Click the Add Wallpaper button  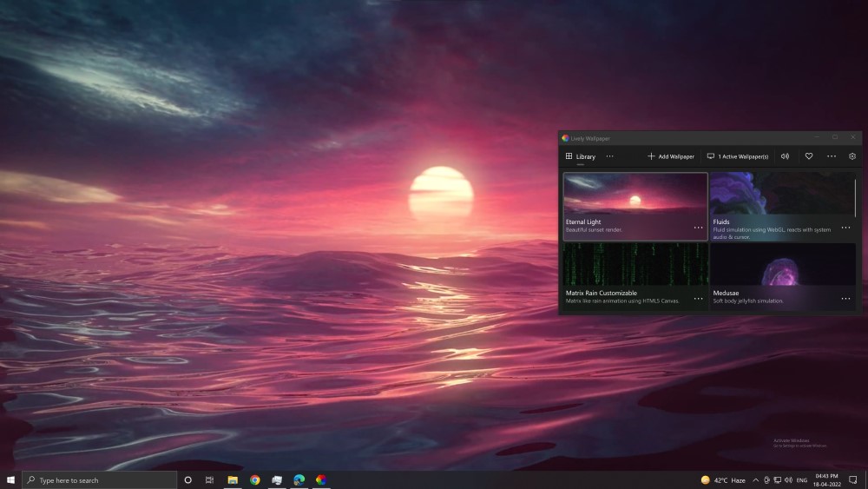click(671, 156)
